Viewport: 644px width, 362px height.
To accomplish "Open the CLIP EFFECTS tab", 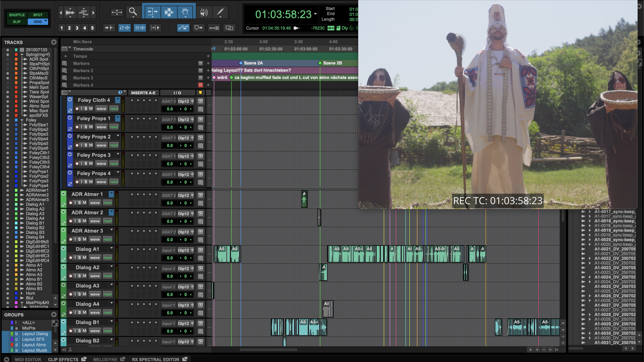I will (x=63, y=359).
